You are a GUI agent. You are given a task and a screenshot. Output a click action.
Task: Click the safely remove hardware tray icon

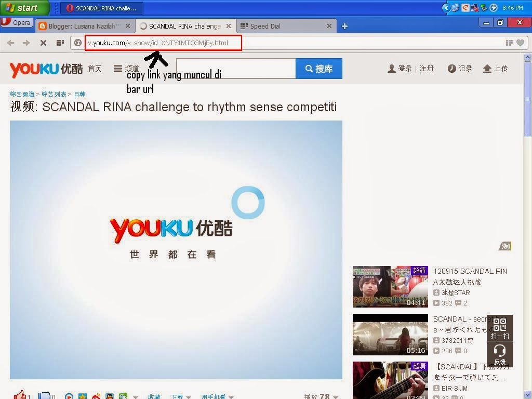point(484,7)
